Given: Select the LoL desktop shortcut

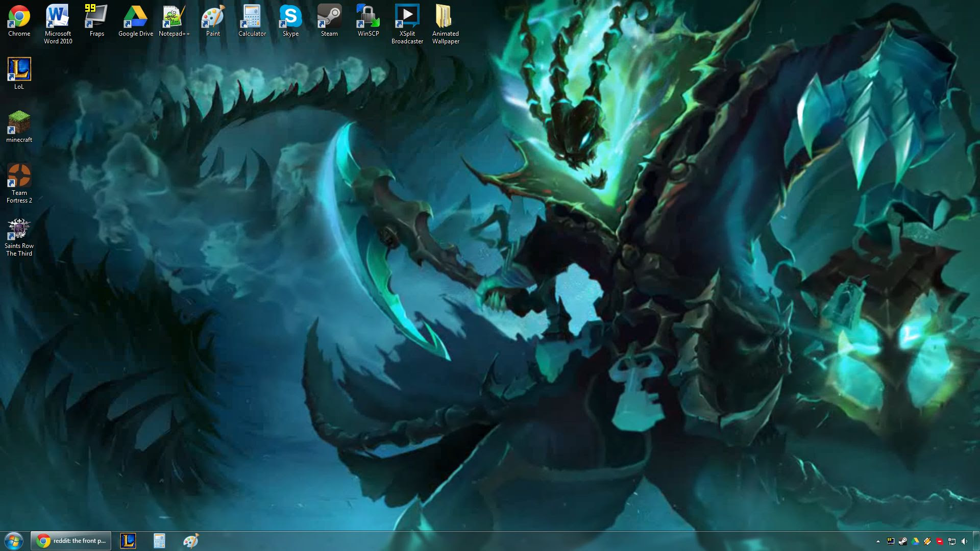Looking at the screenshot, I should click(19, 74).
